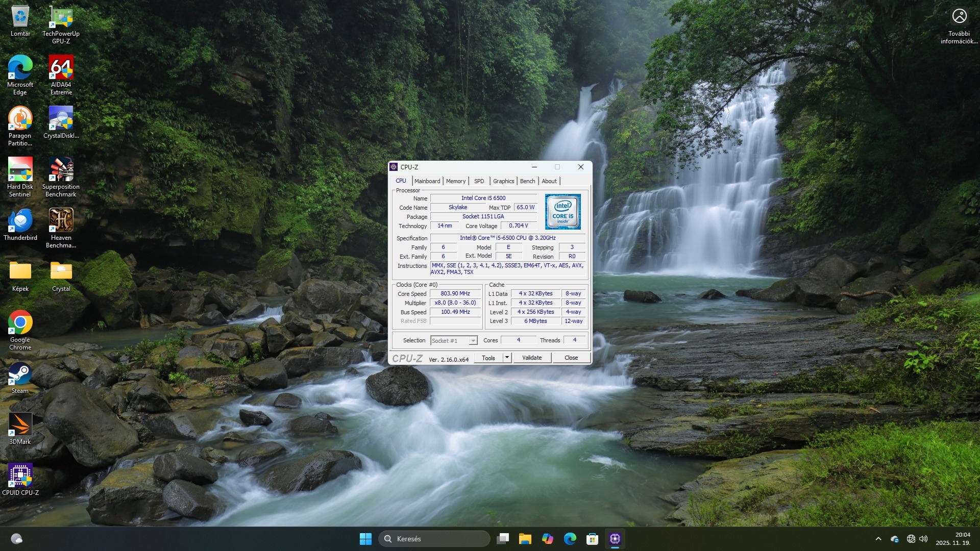Open Heaven Benchmark desktop shortcut
The width and height of the screenshot is (980, 551).
[x=61, y=221]
